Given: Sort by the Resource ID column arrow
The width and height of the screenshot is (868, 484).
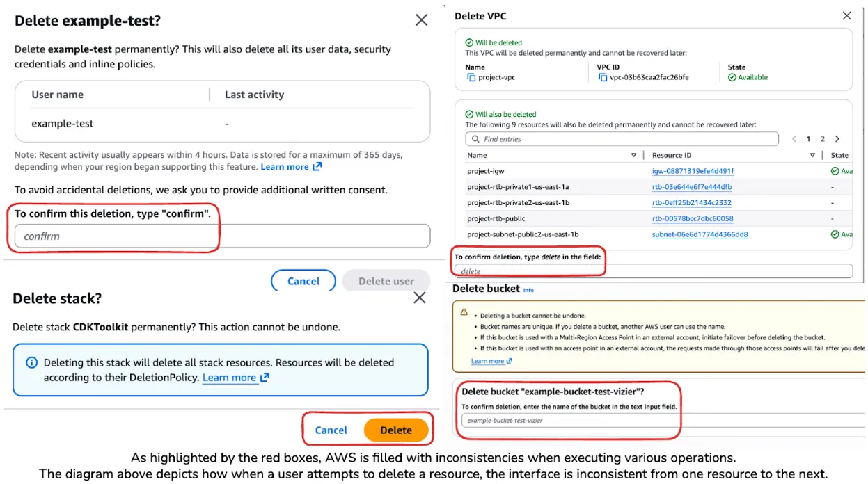Looking at the screenshot, I should 813,155.
